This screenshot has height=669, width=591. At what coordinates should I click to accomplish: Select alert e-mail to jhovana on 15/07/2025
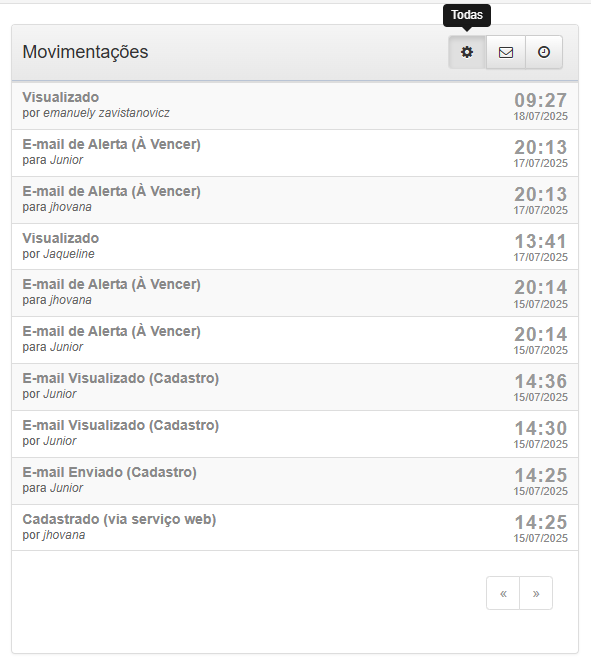tap(295, 293)
